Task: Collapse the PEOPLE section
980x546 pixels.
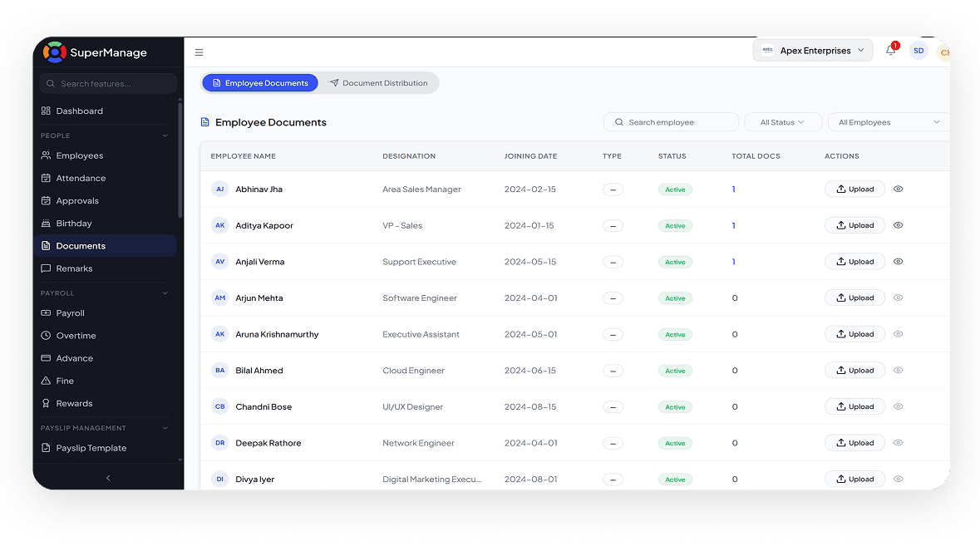Action: click(x=165, y=135)
